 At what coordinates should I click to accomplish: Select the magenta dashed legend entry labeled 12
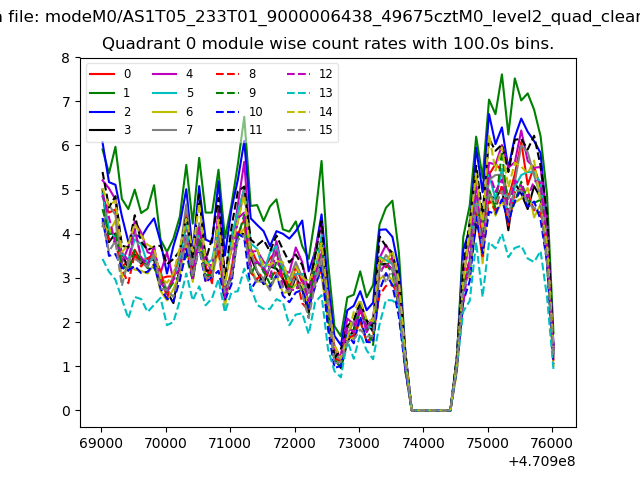coord(298,74)
